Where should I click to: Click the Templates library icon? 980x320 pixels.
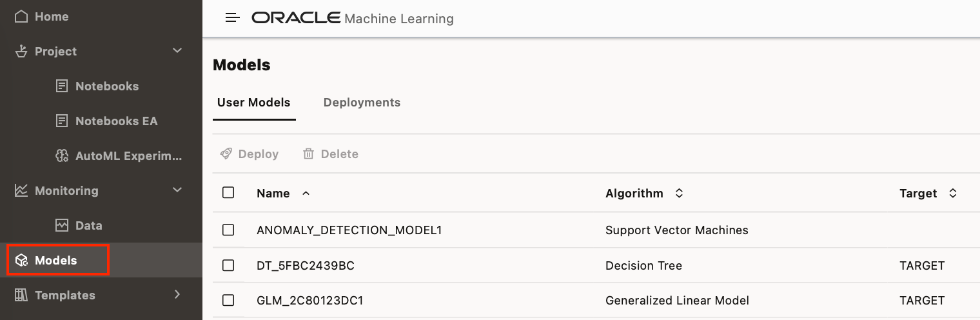pos(21,295)
